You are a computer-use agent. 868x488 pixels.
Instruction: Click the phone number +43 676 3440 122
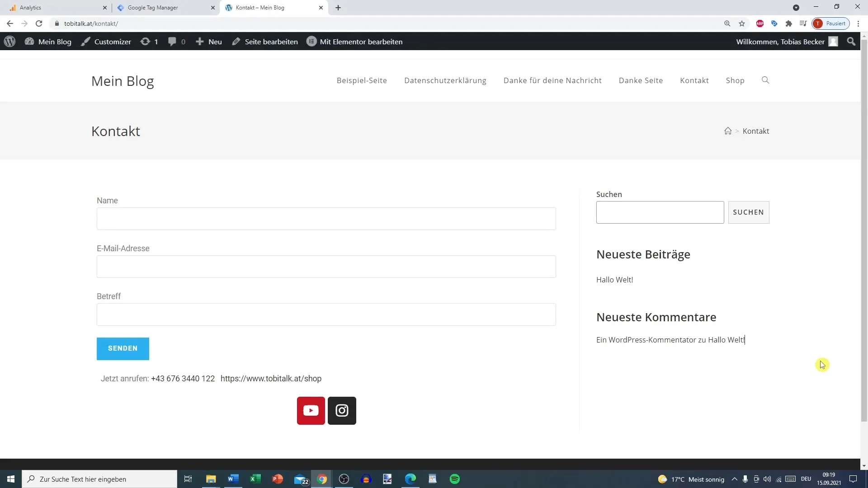(x=183, y=379)
